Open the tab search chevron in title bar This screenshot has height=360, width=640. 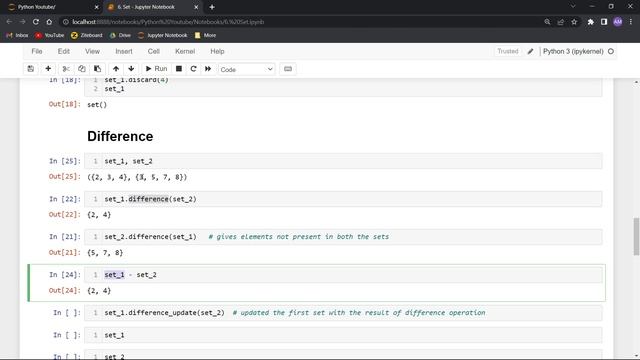click(x=573, y=7)
